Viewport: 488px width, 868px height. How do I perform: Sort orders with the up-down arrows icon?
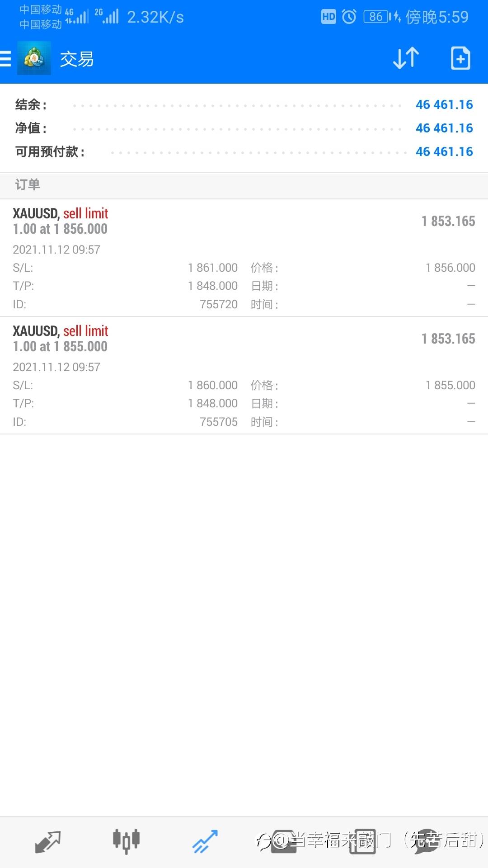pyautogui.click(x=406, y=58)
